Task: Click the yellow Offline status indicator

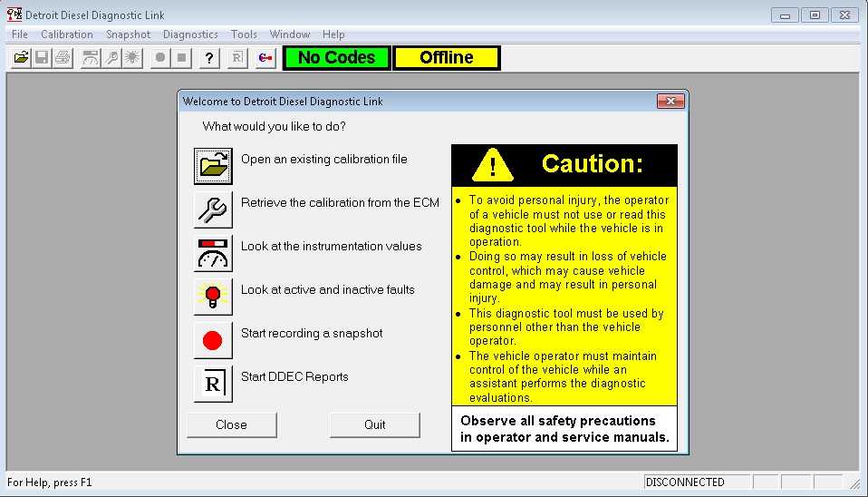Action: pyautogui.click(x=446, y=58)
